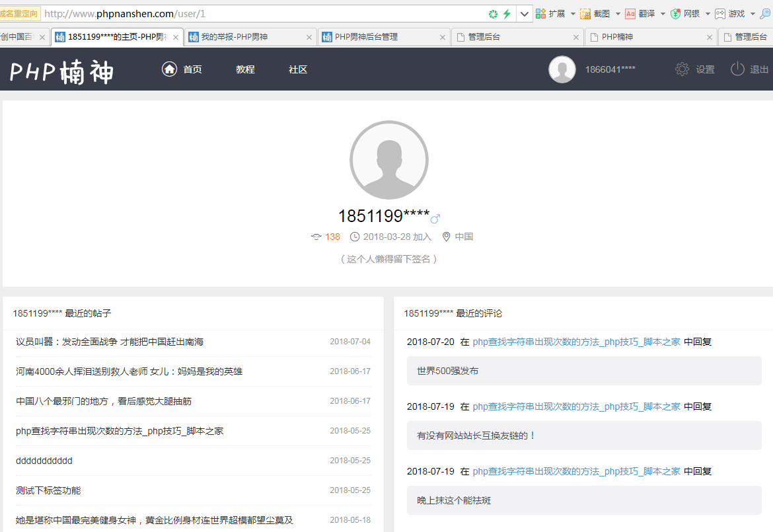Click the 翻译 translate icon
773x532 pixels.
coord(630,14)
